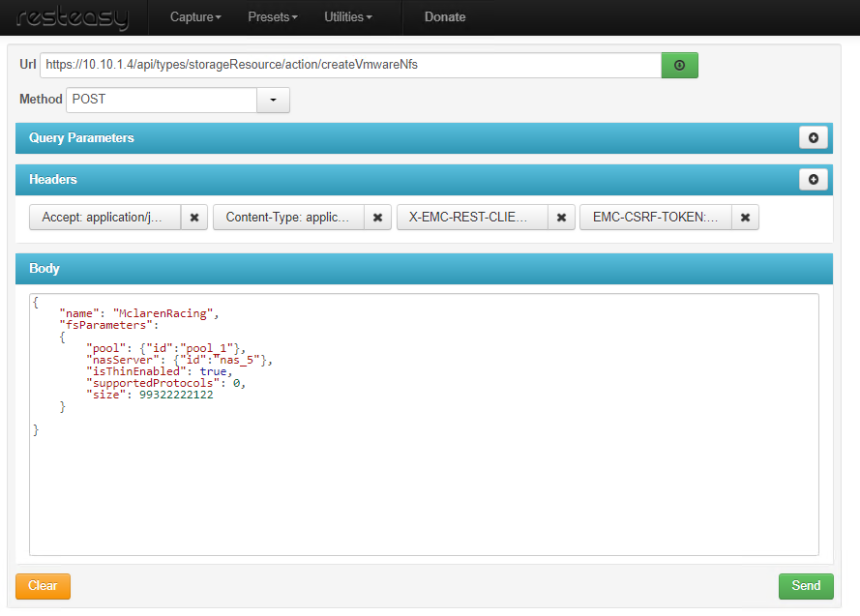The image size is (860, 616).
Task: Remove the EMC-CSRF-TOKEN header
Action: point(745,218)
